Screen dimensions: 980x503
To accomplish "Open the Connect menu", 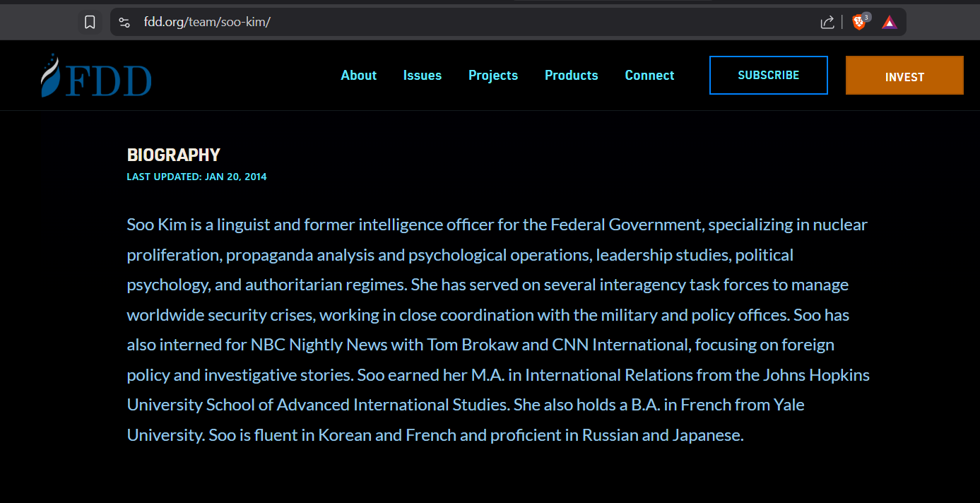I will (x=650, y=76).
